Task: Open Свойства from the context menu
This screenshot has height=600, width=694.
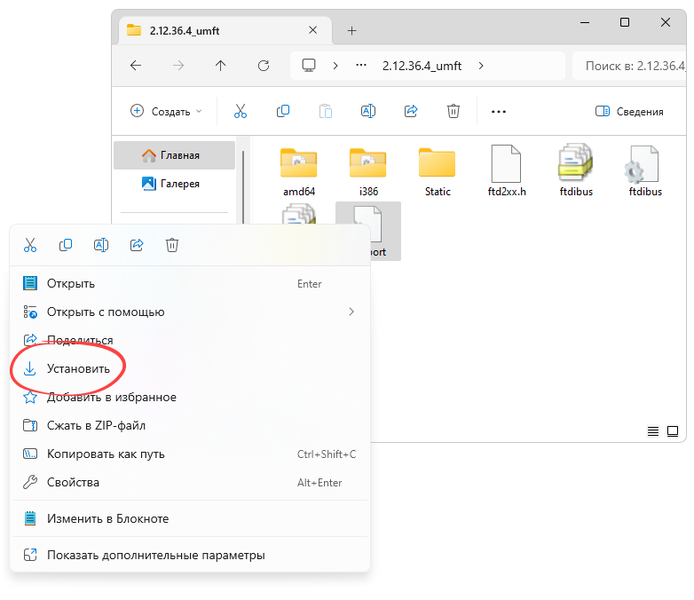Action: tap(190, 482)
